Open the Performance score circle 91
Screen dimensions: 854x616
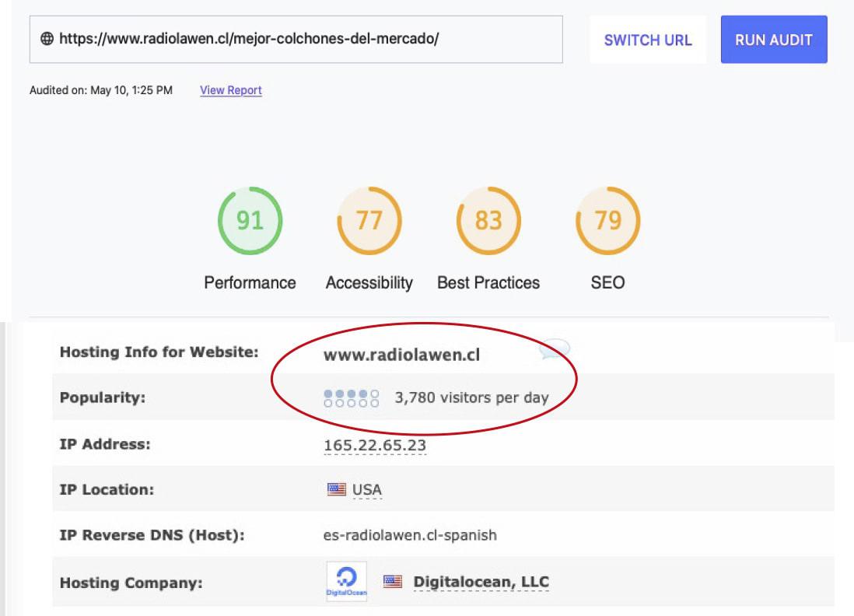tap(250, 221)
